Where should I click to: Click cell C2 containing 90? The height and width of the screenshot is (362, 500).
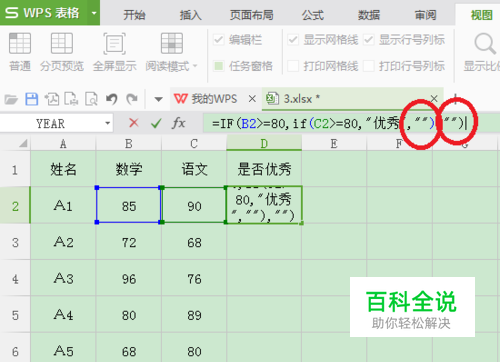(x=194, y=206)
